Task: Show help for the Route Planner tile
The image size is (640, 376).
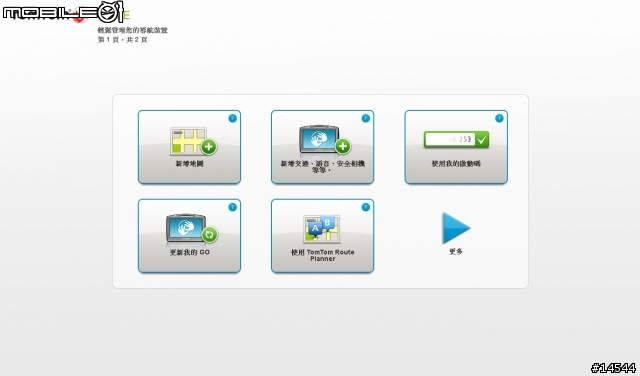Action: [x=366, y=207]
